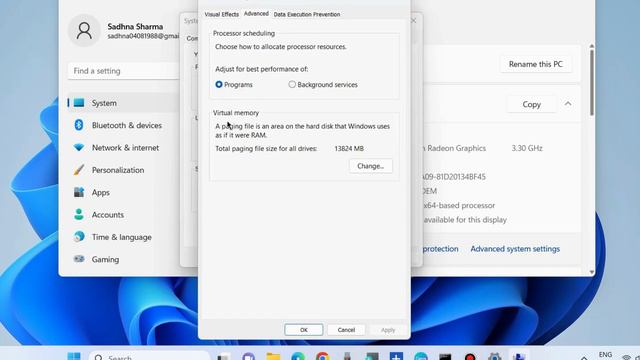
Task: Switch to the Visual Effects tab
Action: tap(222, 14)
